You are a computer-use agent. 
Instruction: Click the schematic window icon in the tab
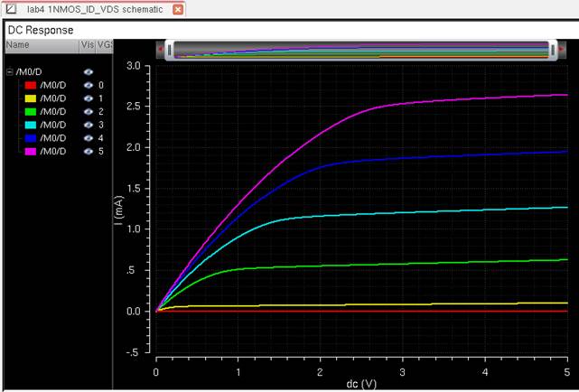[9, 9]
